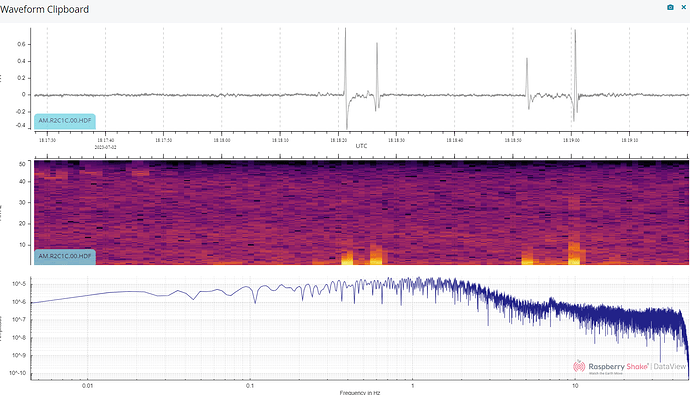Click the 2023-07-02 date label
This screenshot has height=395, width=690.
(106, 147)
